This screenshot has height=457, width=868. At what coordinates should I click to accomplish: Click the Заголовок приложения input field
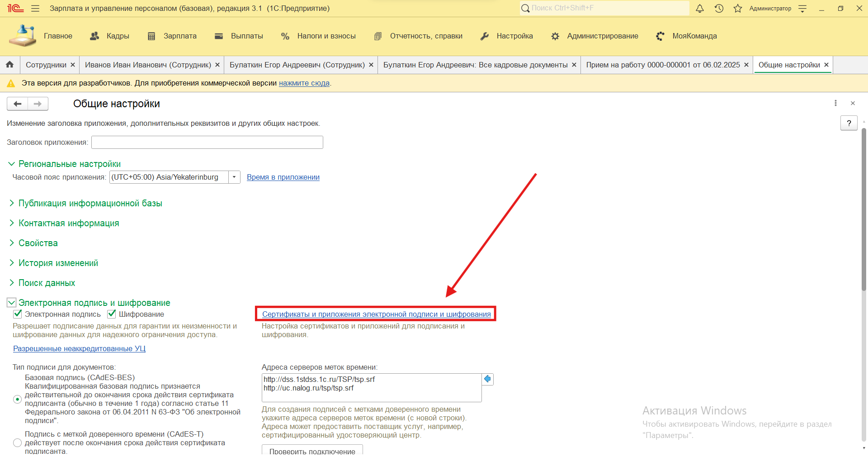point(207,143)
